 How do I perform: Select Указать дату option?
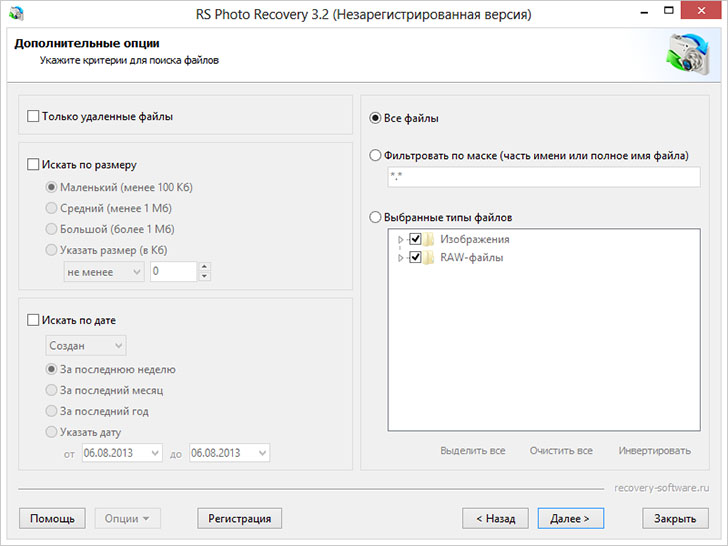[x=51, y=432]
